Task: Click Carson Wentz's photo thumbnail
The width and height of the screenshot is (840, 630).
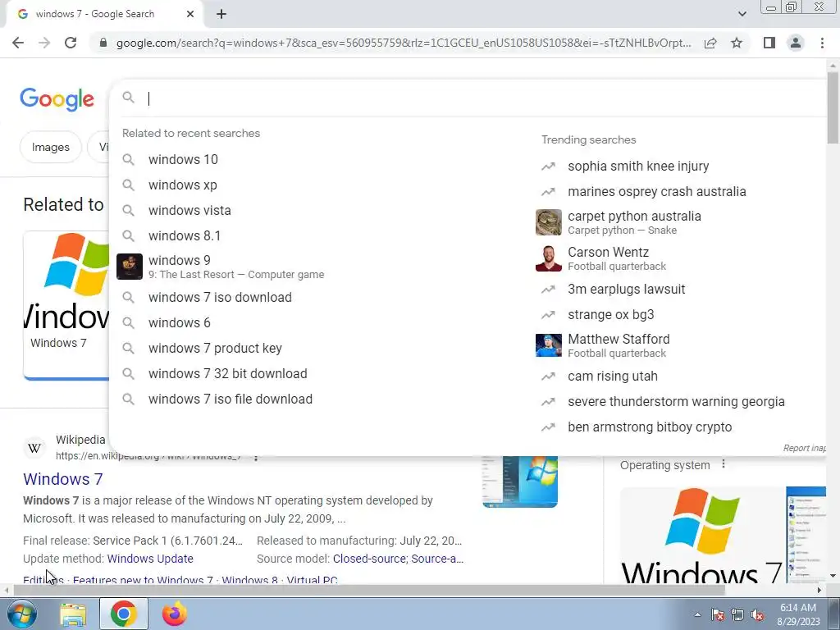Action: (x=549, y=258)
